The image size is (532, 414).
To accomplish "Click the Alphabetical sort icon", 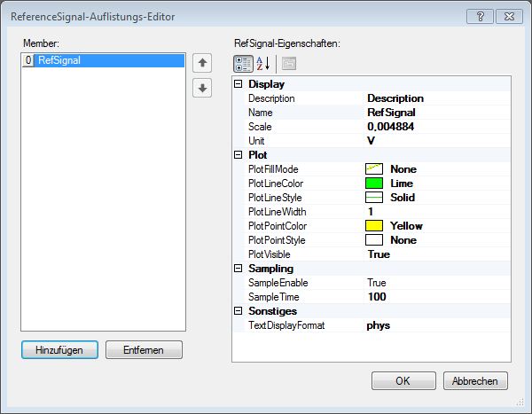I will pos(263,63).
